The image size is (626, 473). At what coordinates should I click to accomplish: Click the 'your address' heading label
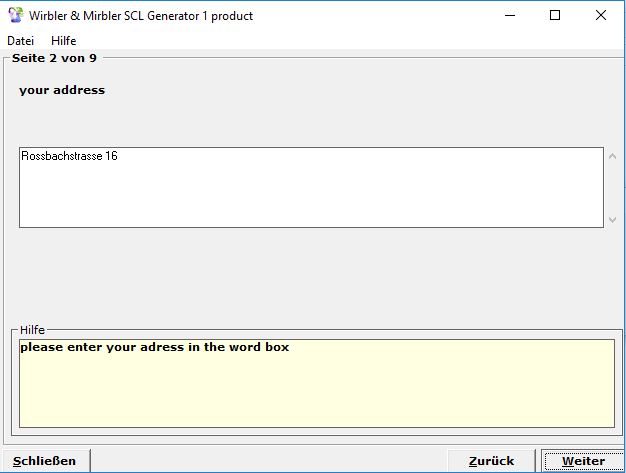click(x=62, y=90)
